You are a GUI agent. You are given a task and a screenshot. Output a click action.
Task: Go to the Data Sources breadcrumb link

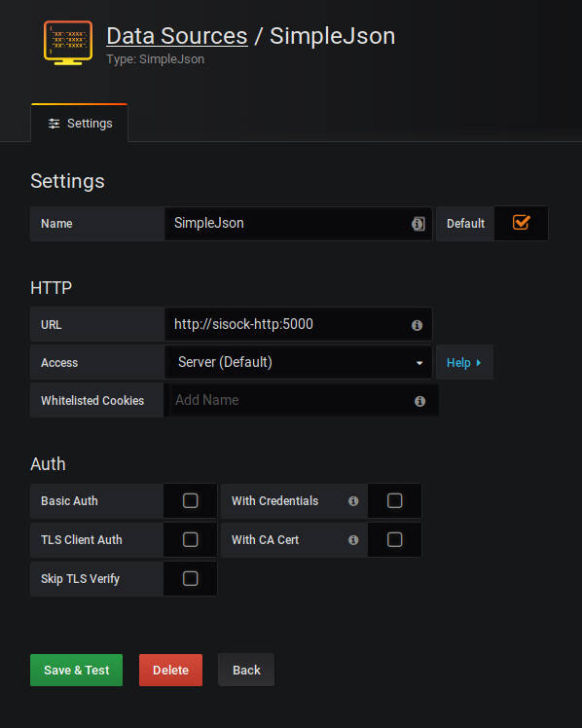coord(177,36)
